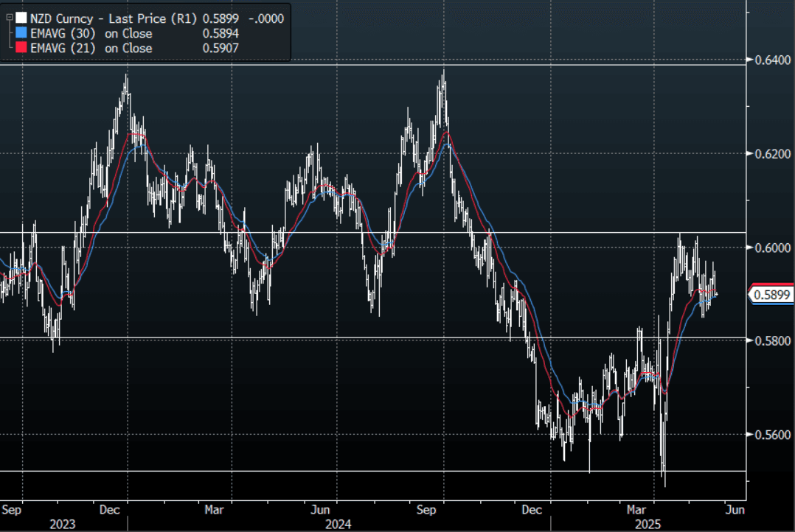Click the Jun 2025 month label
Image resolution: width=795 pixels, height=532 pixels.
pos(735,510)
